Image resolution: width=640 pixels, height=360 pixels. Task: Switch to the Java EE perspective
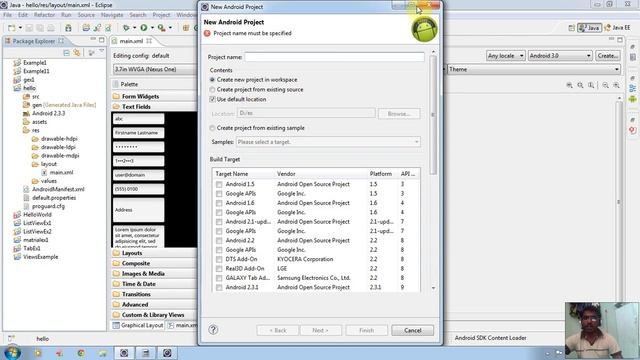click(617, 28)
